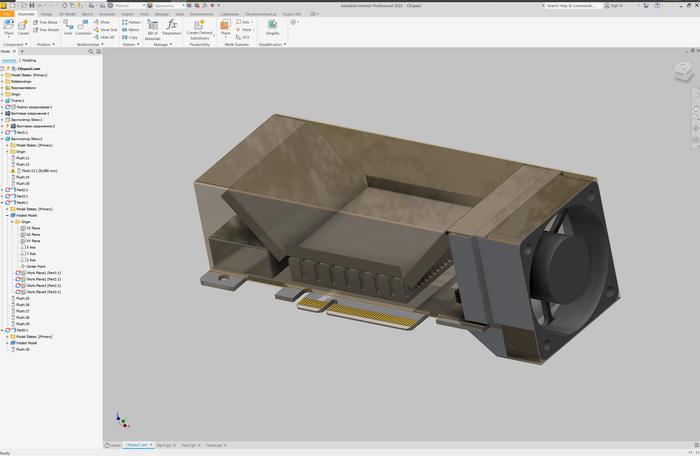Click the Place component tool
The height and width of the screenshot is (456, 700).
pos(8,27)
